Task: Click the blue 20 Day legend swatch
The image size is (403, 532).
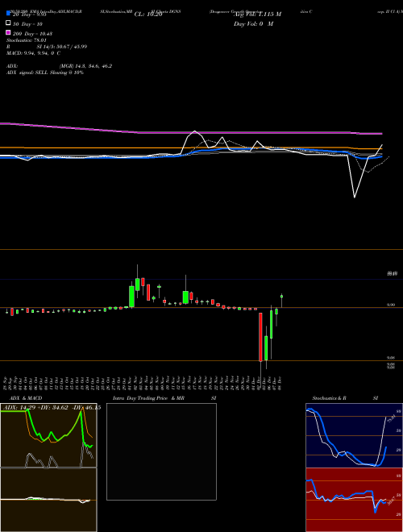Action: [x=8, y=14]
